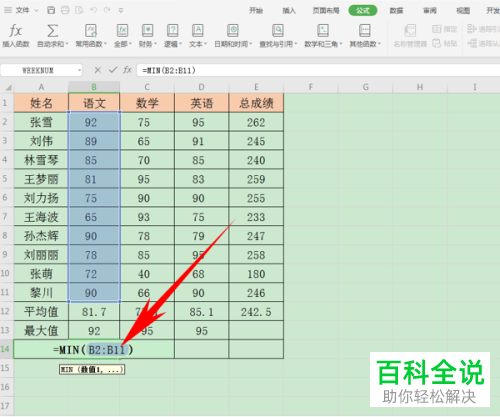Undo the last action
Viewport: 500px width, 417px height.
click(93, 10)
